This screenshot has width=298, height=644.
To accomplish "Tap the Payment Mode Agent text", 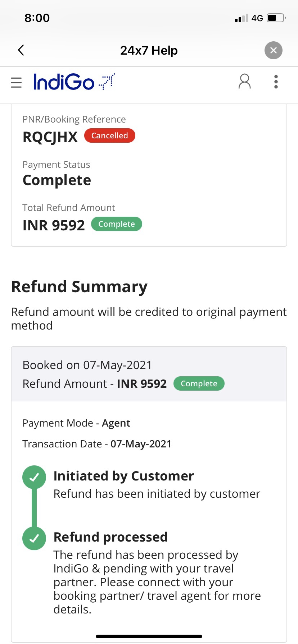I will [x=76, y=423].
